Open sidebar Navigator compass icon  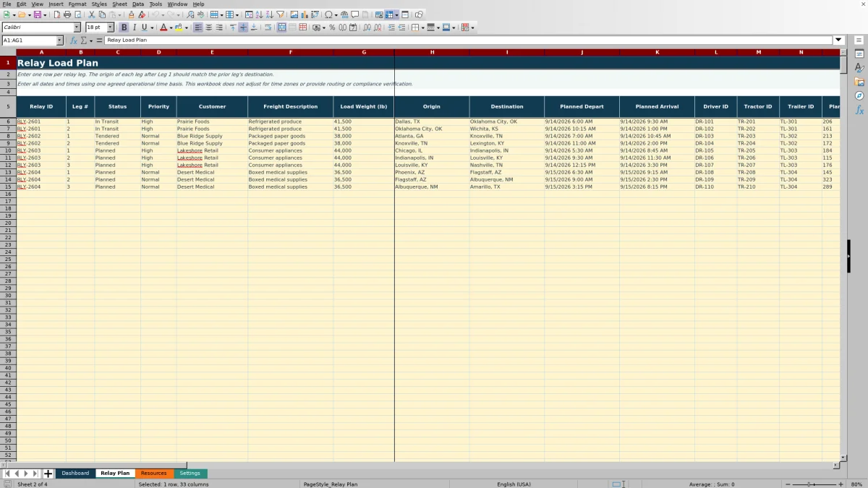coord(859,95)
